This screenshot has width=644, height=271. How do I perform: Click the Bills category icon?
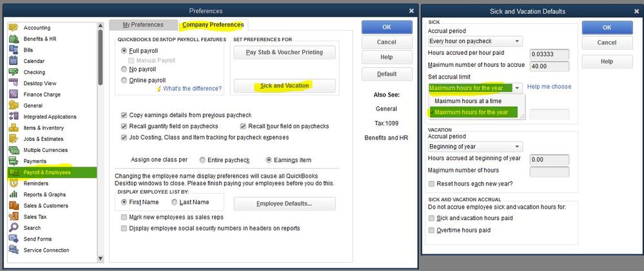[x=14, y=50]
